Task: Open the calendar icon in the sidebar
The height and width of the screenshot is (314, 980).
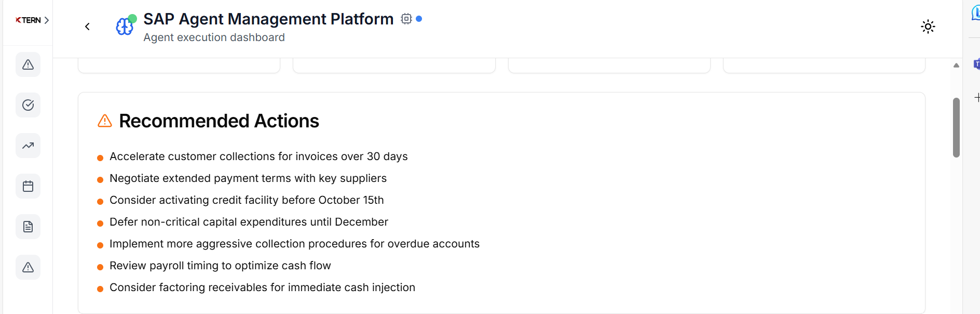Action: (x=28, y=186)
